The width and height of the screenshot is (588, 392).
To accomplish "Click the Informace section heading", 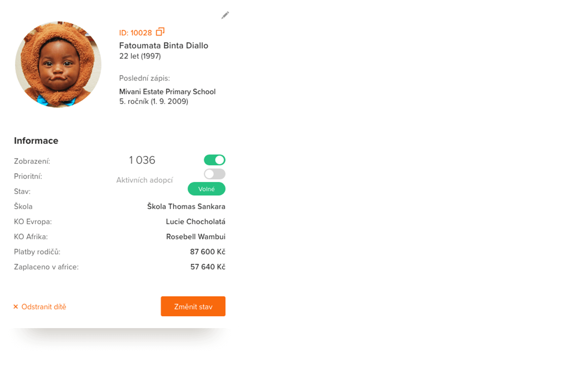I will point(36,141).
